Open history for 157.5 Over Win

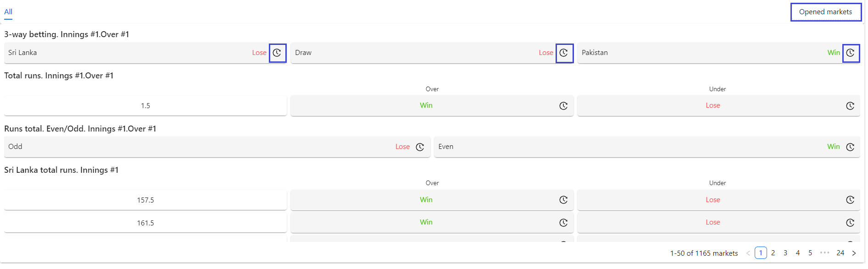click(564, 200)
